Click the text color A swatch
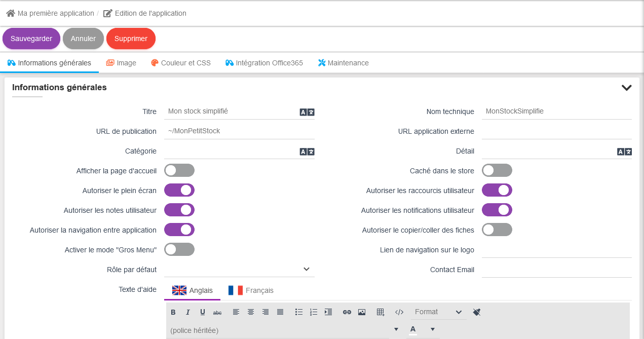This screenshot has width=644, height=339. (x=413, y=330)
